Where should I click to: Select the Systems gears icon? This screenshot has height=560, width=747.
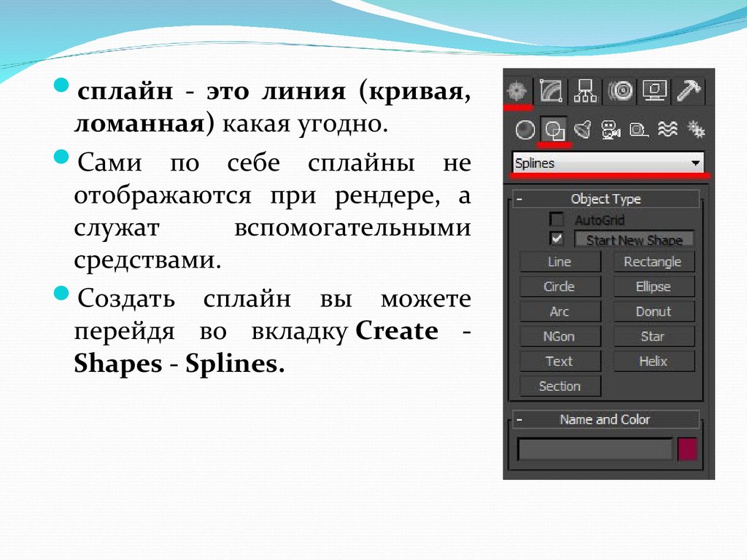coord(695,129)
